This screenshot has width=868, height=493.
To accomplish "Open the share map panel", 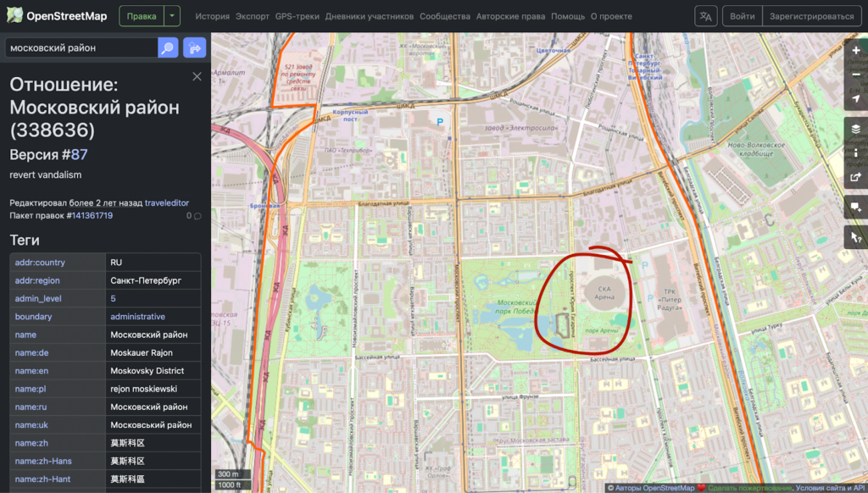I will pyautogui.click(x=856, y=178).
